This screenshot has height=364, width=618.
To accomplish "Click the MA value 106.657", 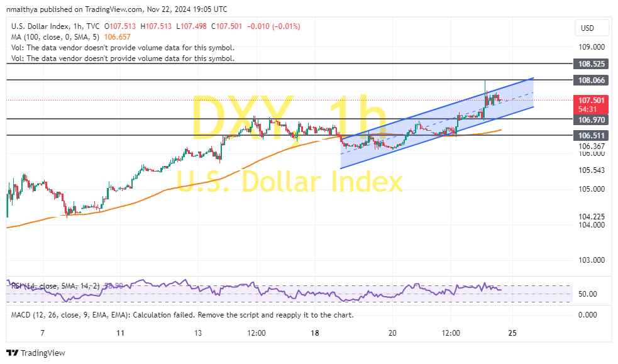I will pos(117,37).
